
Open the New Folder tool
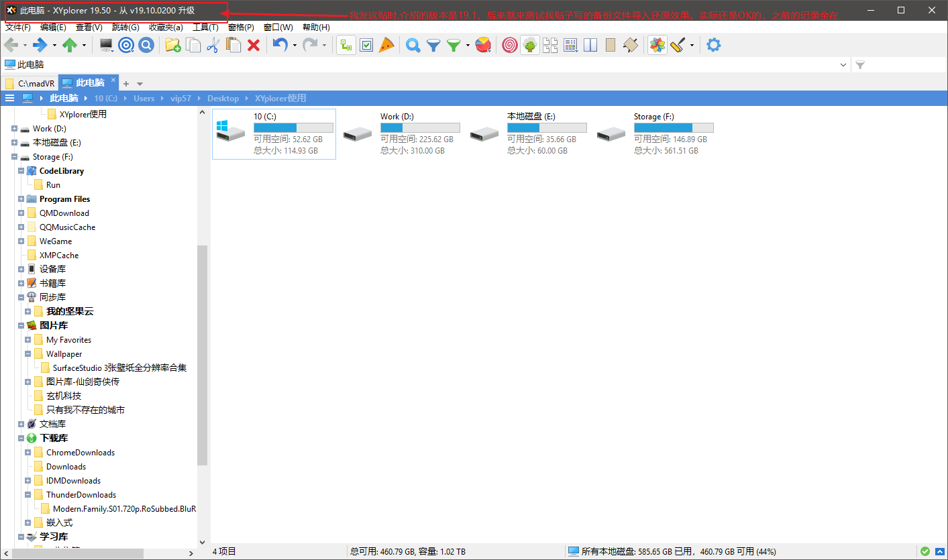(x=172, y=45)
